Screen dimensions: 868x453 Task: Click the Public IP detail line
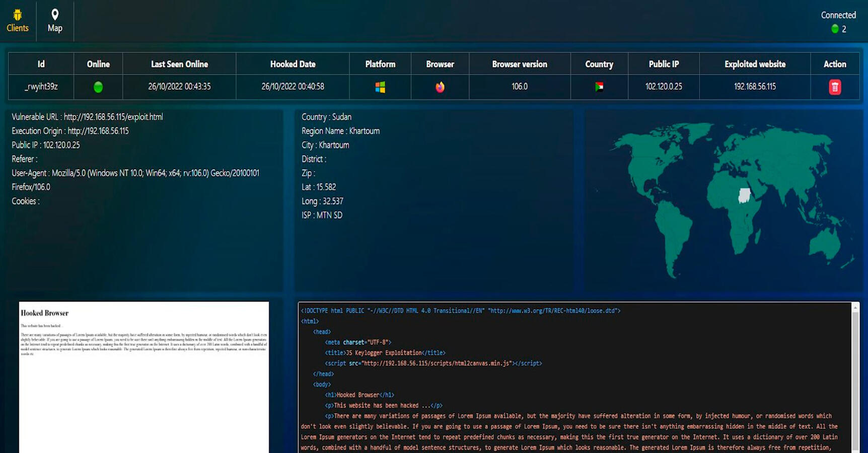coord(46,145)
